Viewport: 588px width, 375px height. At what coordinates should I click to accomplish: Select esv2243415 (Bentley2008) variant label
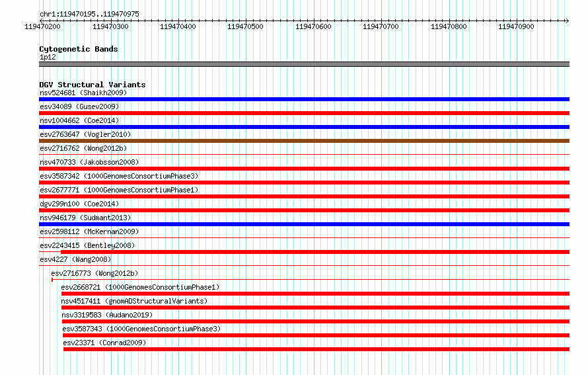coord(87,245)
